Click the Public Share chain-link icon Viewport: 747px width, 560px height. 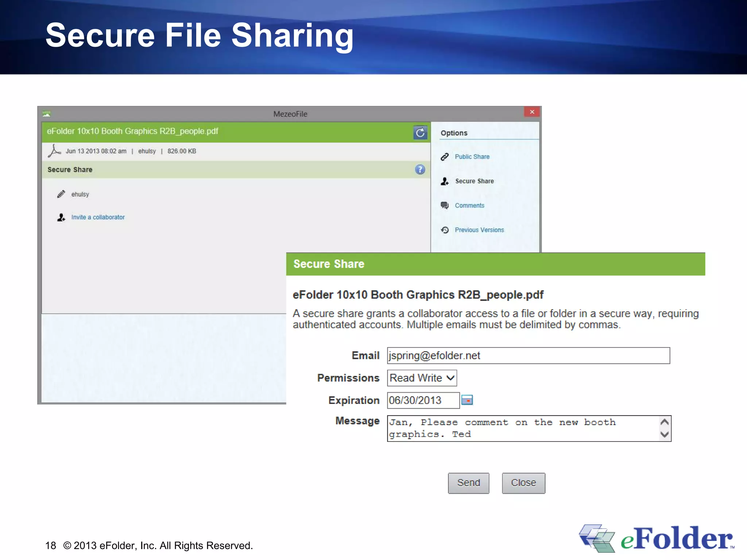(x=445, y=157)
